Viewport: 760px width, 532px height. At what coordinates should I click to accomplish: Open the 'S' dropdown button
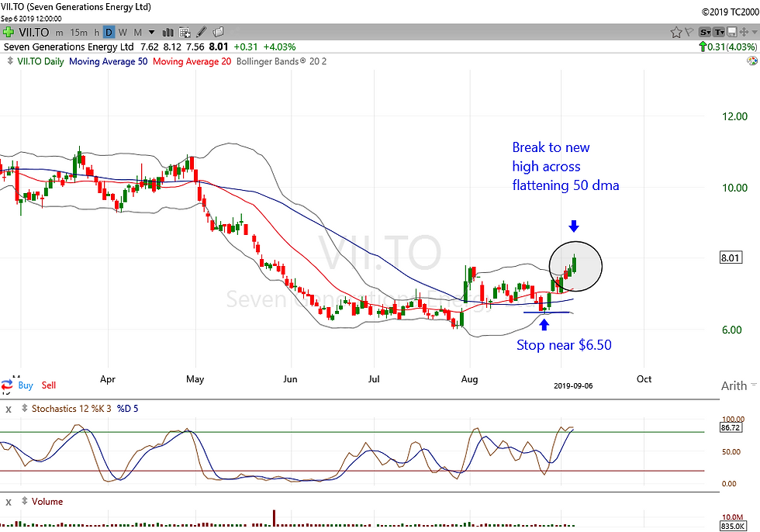coord(705,33)
